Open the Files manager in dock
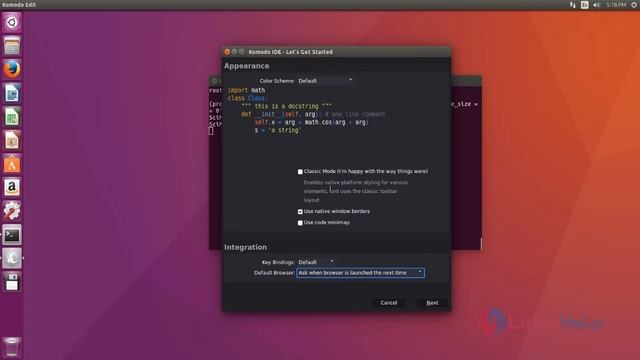The image size is (640, 360). coord(12,46)
